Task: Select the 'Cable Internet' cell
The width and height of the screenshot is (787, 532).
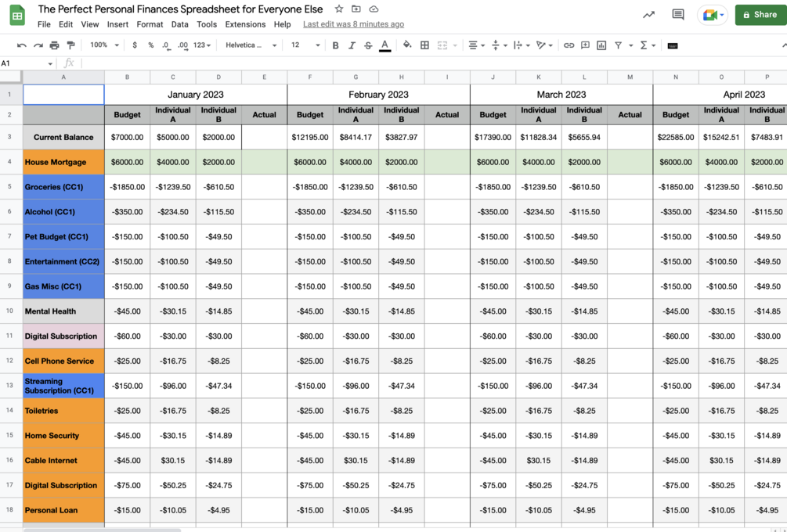Action: (x=63, y=460)
